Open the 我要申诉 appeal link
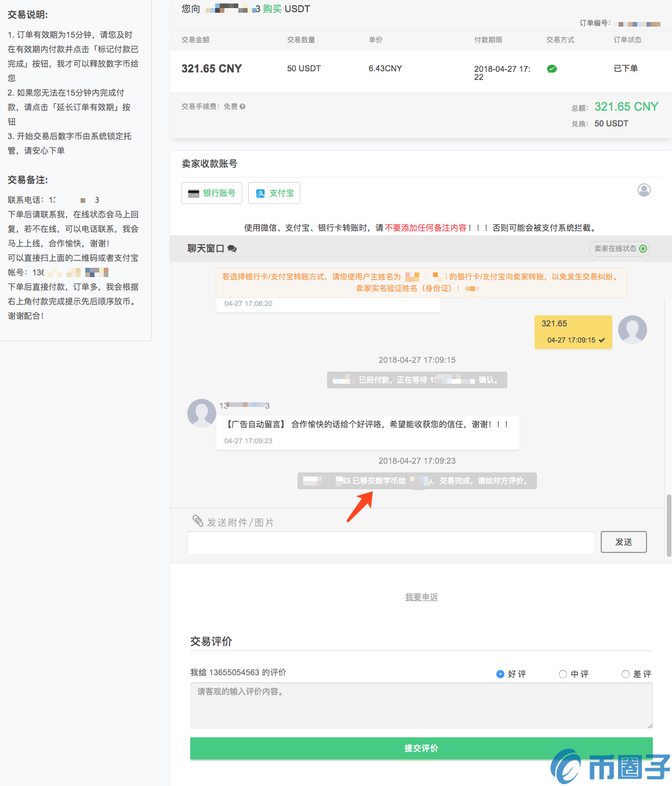The image size is (672, 786). [x=422, y=597]
